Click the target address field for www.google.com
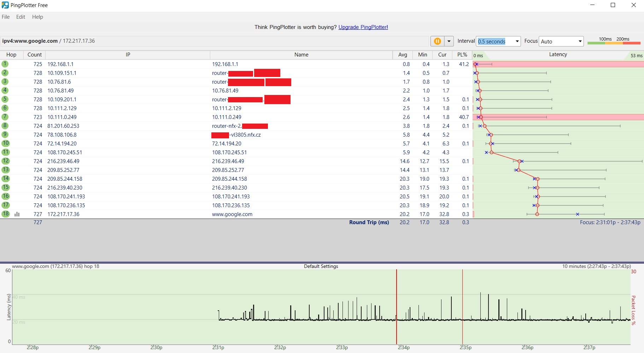The width and height of the screenshot is (644, 353). point(212,41)
